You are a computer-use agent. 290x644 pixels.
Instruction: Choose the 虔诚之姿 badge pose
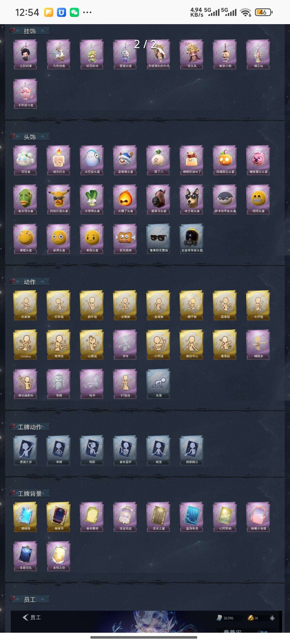tap(26, 451)
